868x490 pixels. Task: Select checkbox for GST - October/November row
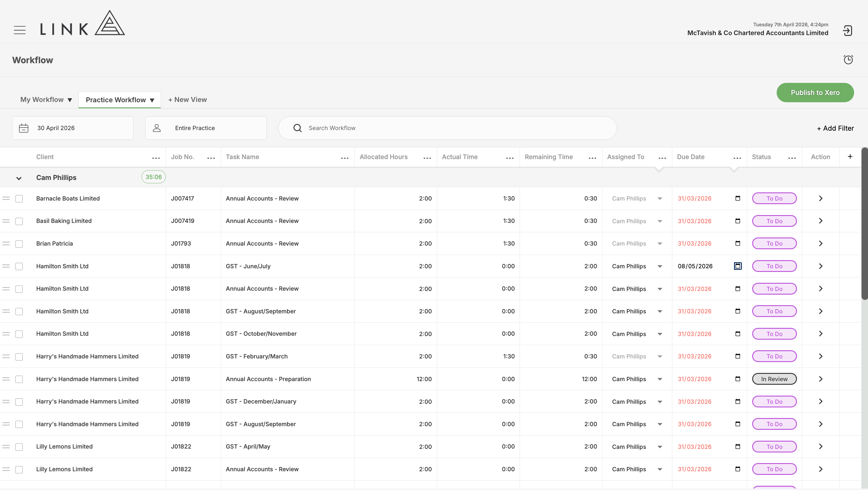19,334
